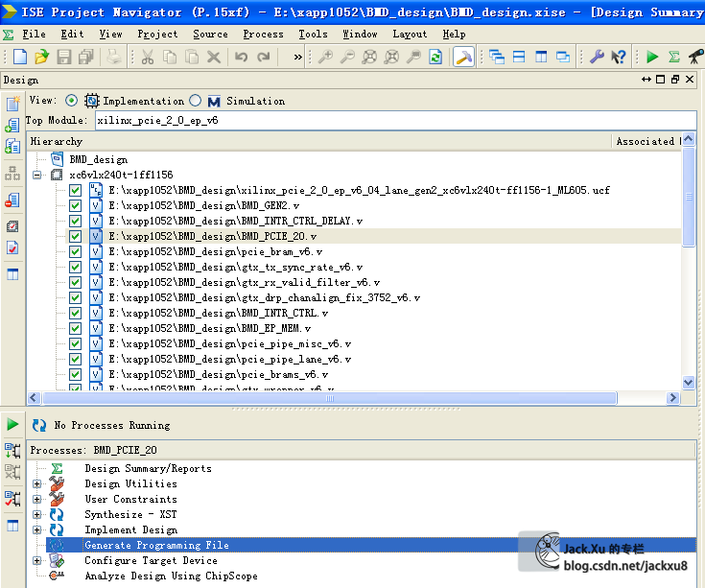Uncheck the BMD_GEN2.v checkbox
The width and height of the screenshot is (705, 588).
[x=75, y=205]
